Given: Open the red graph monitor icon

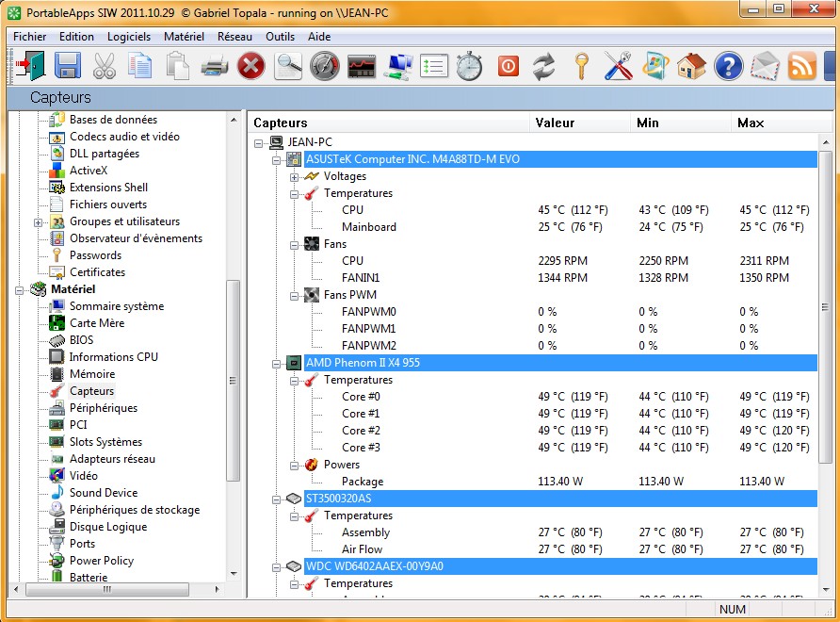Looking at the screenshot, I should 361,67.
